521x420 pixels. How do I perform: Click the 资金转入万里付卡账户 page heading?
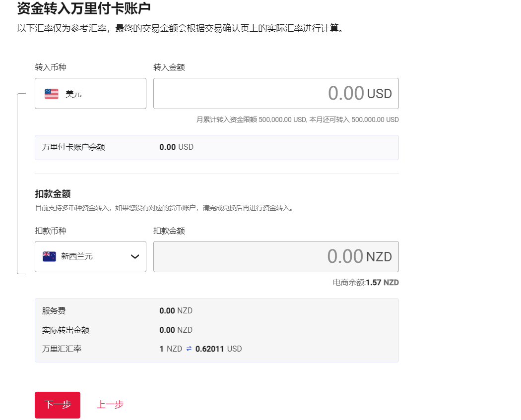84,8
